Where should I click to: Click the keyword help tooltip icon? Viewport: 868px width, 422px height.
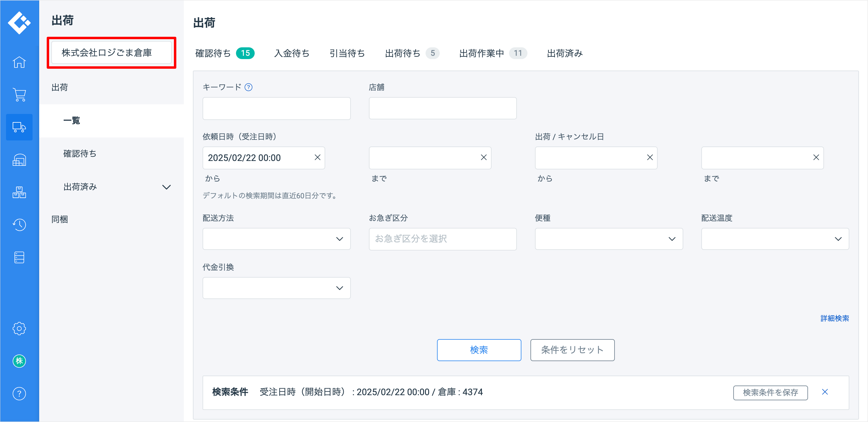(248, 87)
